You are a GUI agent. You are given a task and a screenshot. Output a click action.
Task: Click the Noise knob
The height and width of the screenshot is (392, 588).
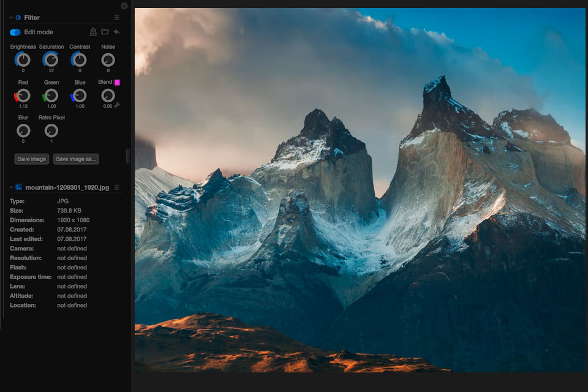point(108,60)
